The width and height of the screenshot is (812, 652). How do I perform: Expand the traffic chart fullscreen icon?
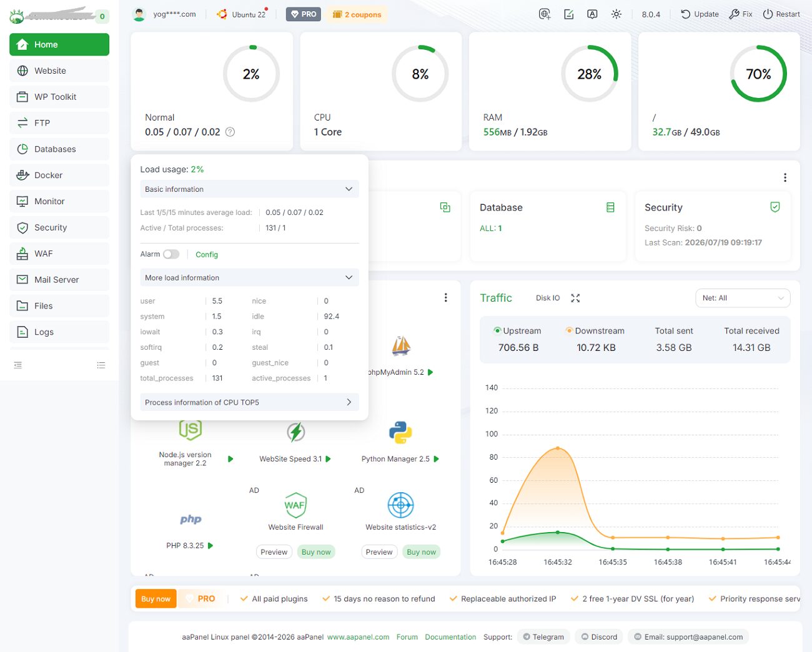coord(575,299)
